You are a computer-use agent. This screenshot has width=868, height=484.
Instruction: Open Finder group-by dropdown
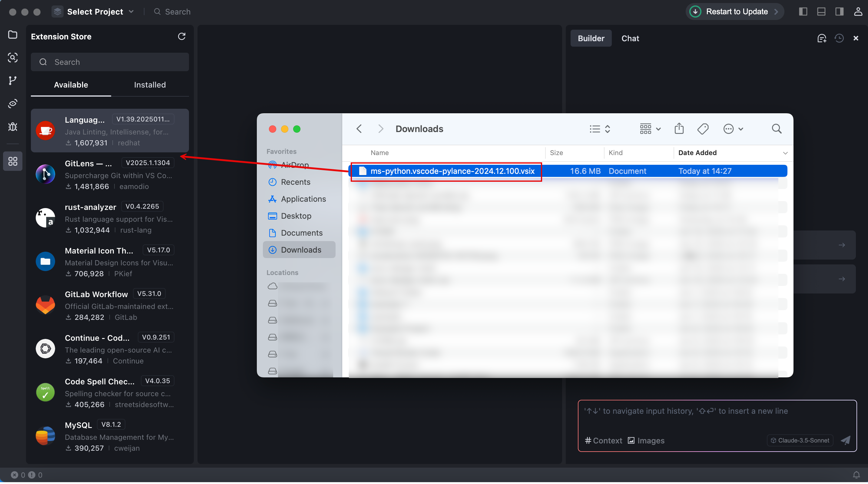click(650, 129)
